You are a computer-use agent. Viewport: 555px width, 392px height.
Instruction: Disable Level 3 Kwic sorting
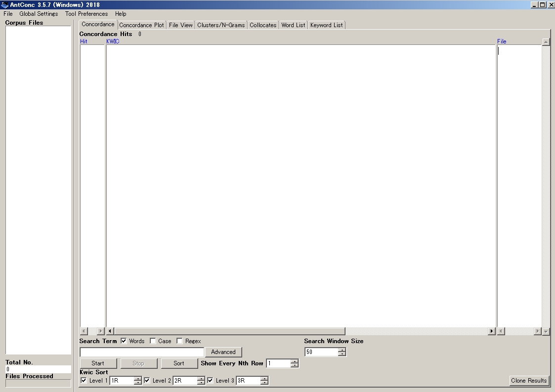(x=210, y=380)
